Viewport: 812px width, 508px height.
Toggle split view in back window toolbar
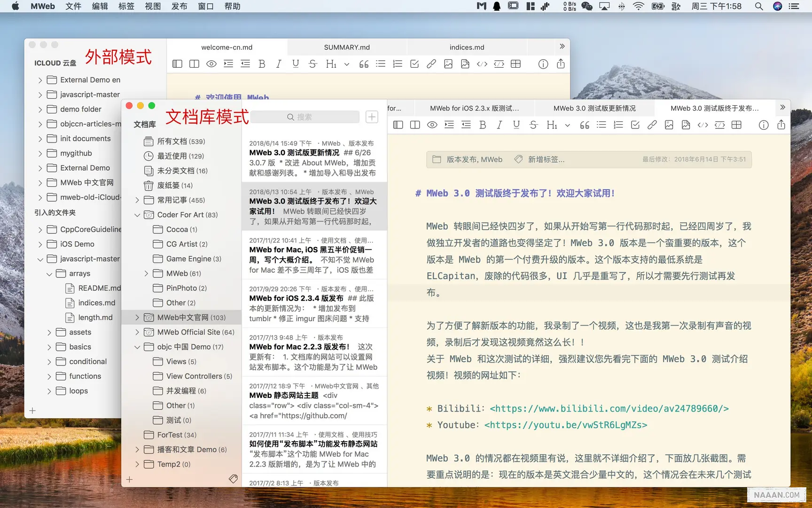194,64
